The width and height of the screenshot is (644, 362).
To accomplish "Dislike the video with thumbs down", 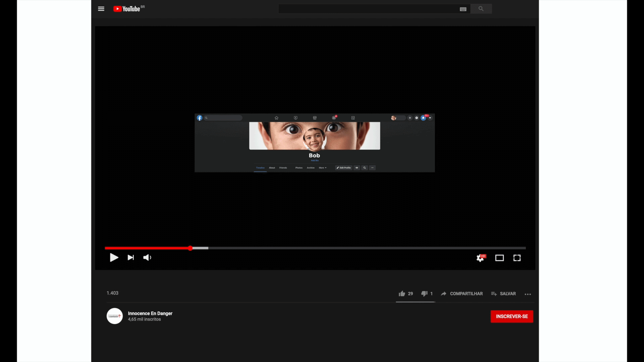I will point(427,294).
